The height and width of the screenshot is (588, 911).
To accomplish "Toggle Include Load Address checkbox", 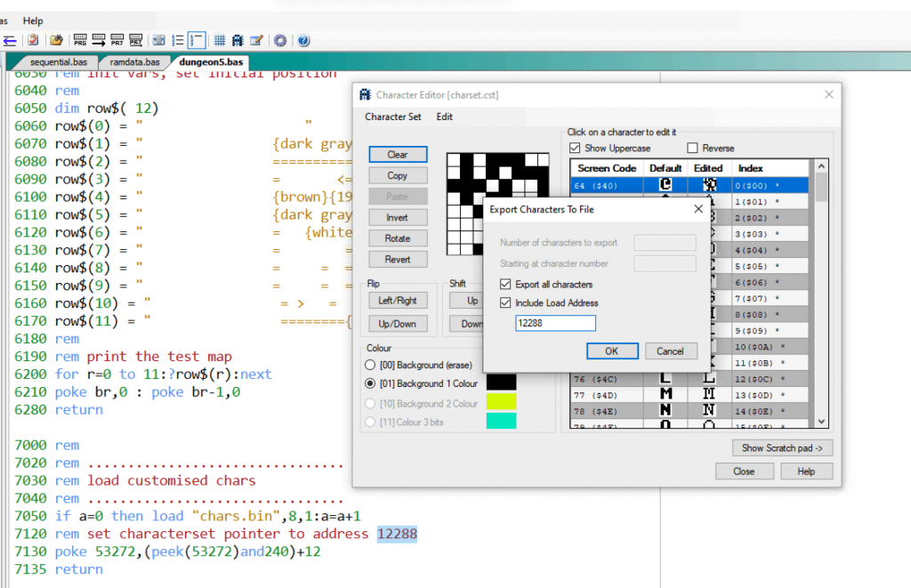I will click(x=505, y=302).
